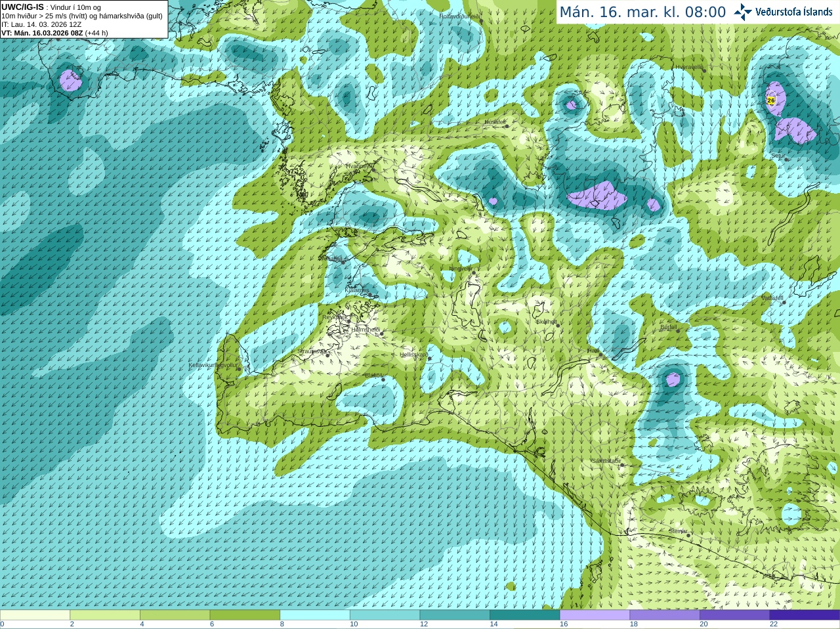Screen dimensions: 840x629
Task: Click the Hvanneyri station label
Action: (358, 166)
